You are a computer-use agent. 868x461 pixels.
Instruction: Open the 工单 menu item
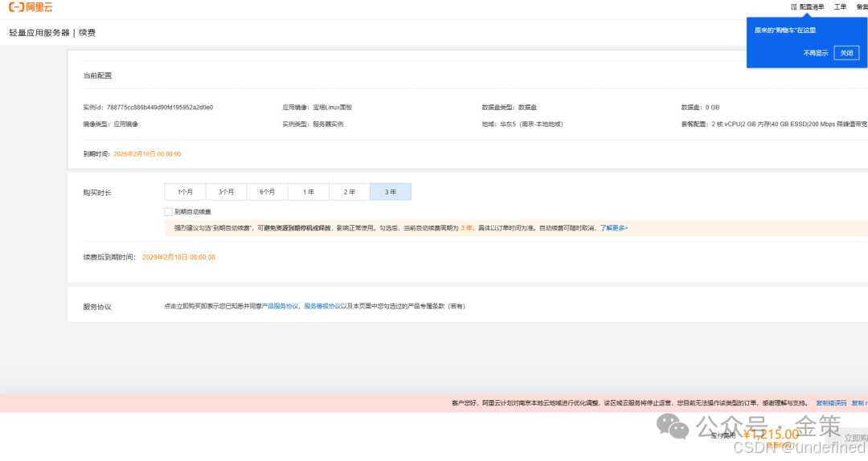pyautogui.click(x=840, y=6)
